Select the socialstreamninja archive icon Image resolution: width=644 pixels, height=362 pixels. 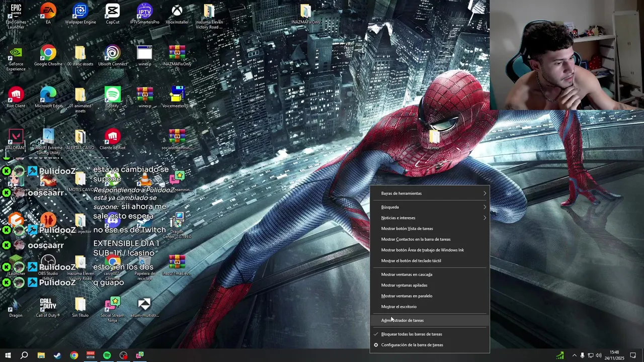point(177,140)
